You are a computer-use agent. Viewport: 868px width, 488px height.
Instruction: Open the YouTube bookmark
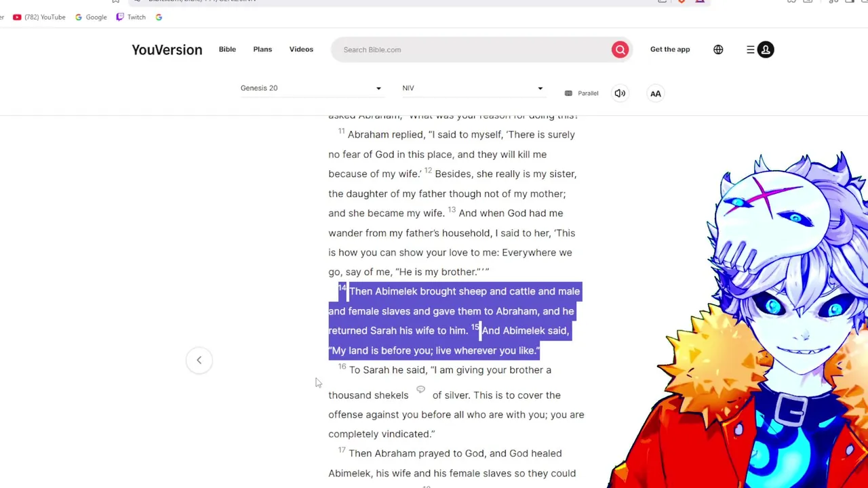[39, 17]
